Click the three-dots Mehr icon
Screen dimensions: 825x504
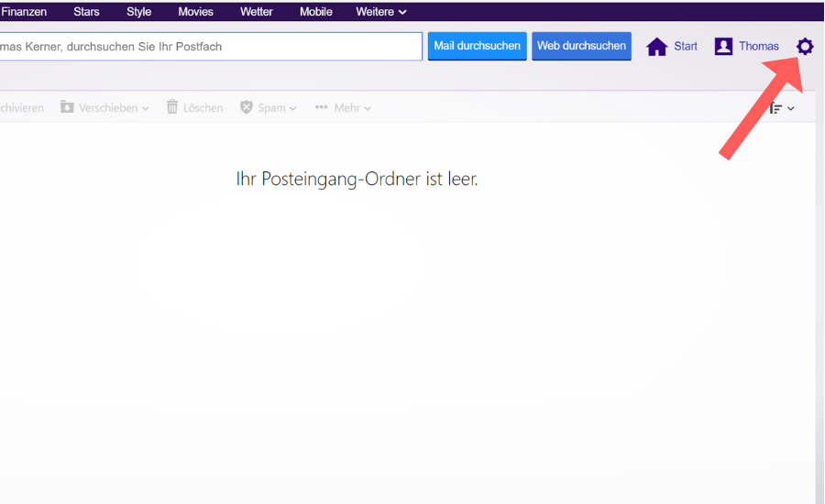[321, 107]
